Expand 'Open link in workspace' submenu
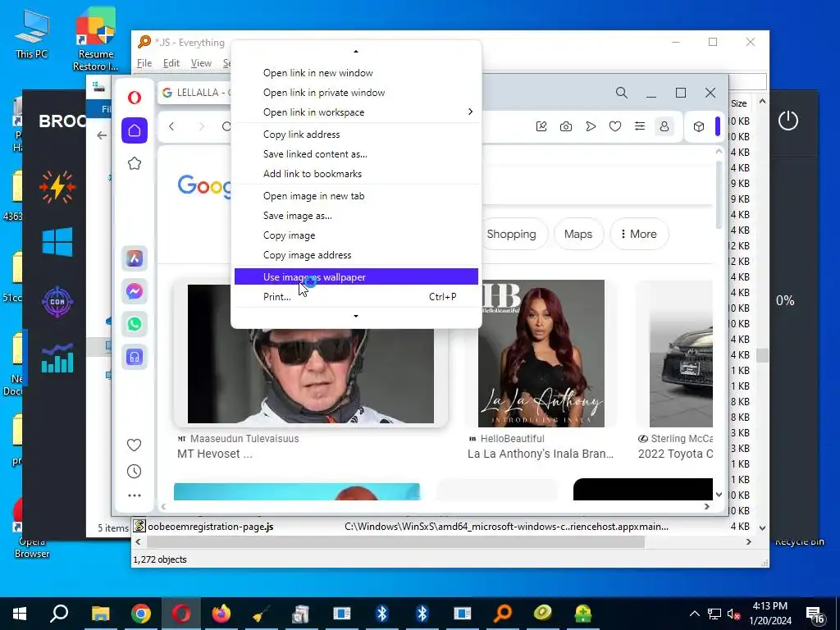840x630 pixels. tap(356, 112)
